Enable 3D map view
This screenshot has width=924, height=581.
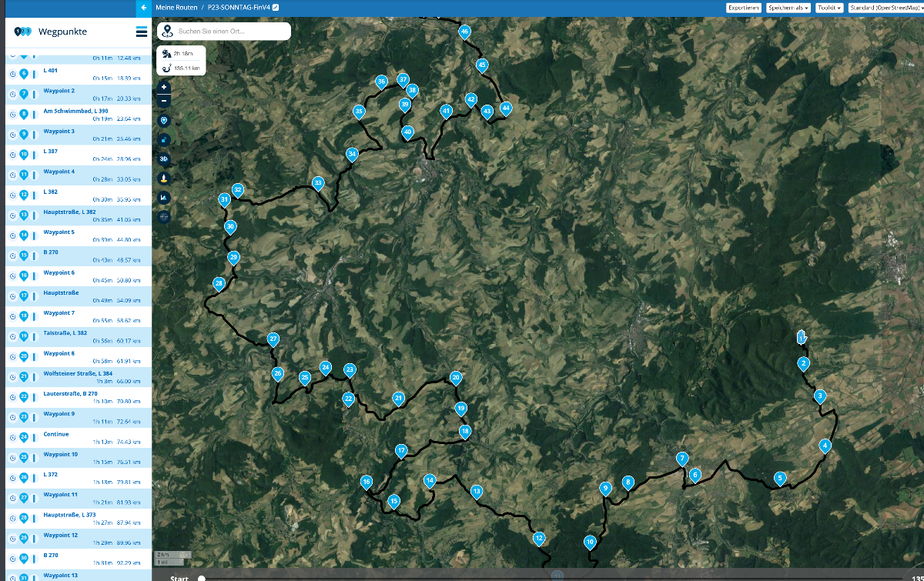[x=163, y=159]
